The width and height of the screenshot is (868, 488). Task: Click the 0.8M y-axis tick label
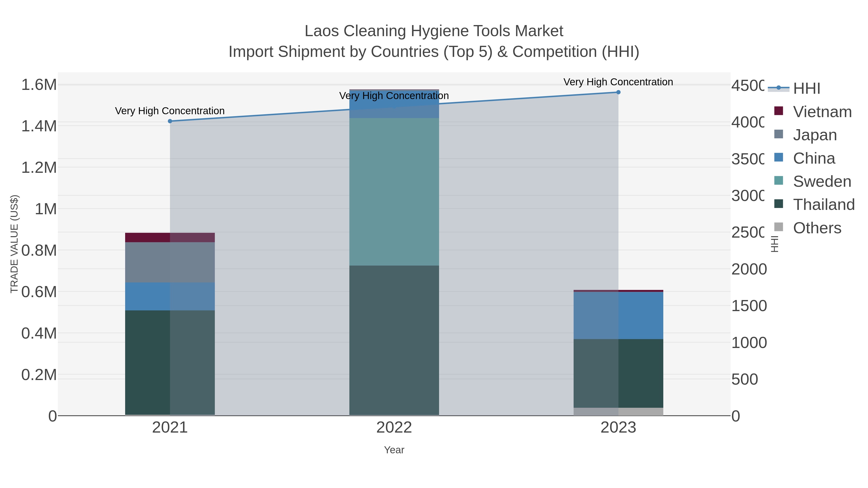(x=39, y=251)
